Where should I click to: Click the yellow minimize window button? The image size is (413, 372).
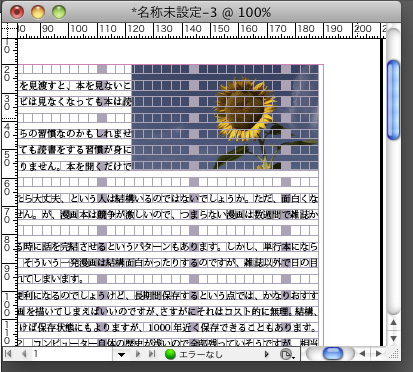tap(38, 12)
